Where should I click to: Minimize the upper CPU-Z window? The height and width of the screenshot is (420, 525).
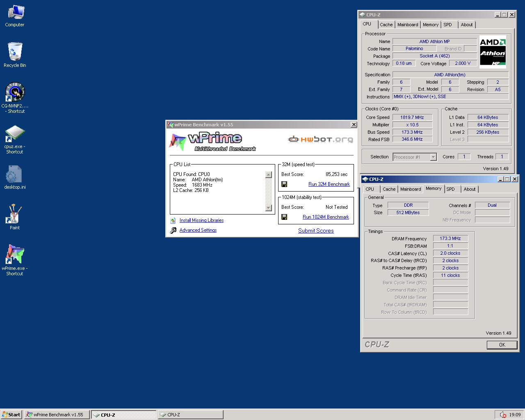click(498, 15)
